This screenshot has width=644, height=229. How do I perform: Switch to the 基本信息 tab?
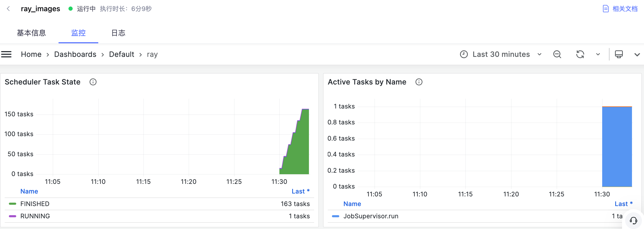pyautogui.click(x=31, y=33)
